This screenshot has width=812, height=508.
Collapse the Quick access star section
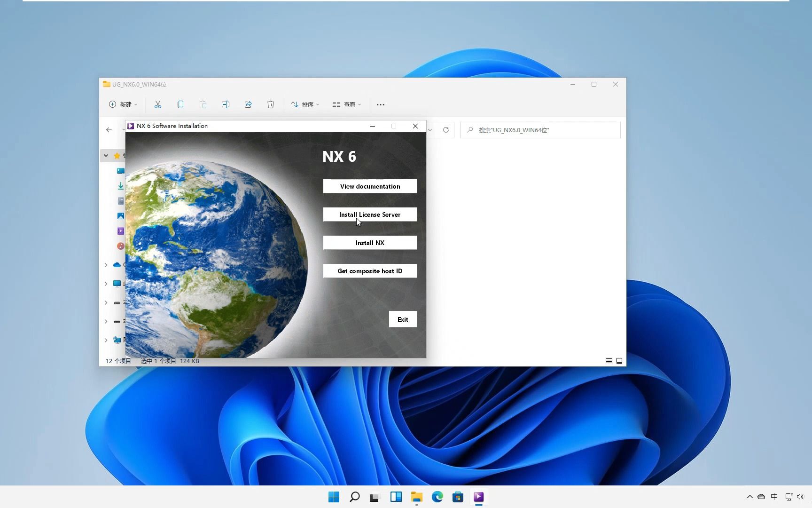coord(106,156)
